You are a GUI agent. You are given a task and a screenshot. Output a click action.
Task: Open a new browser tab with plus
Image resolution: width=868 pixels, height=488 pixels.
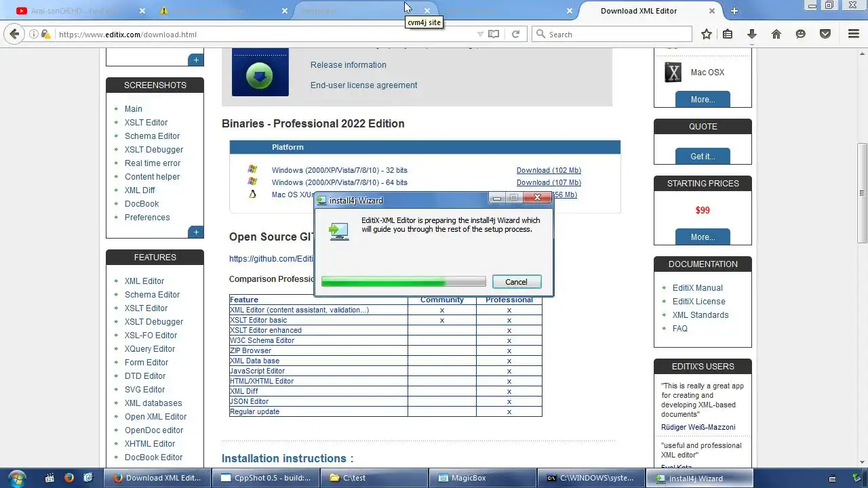click(x=734, y=11)
